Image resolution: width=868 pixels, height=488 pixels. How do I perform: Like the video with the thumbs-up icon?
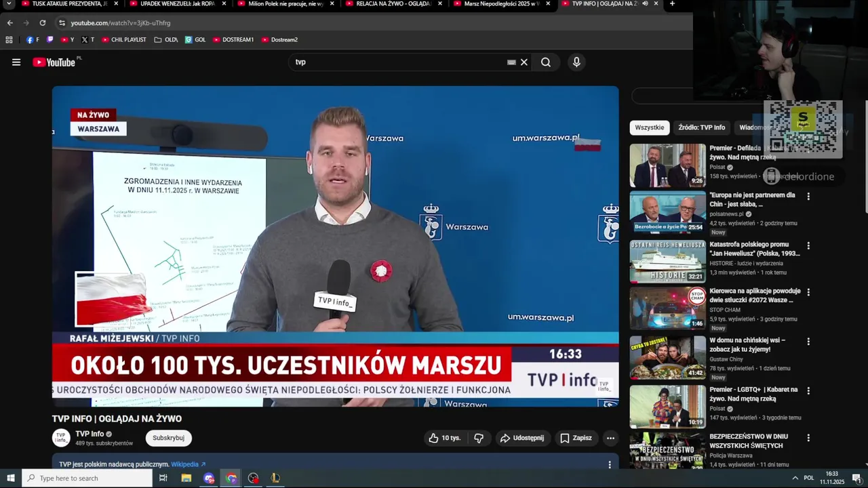[x=443, y=438]
